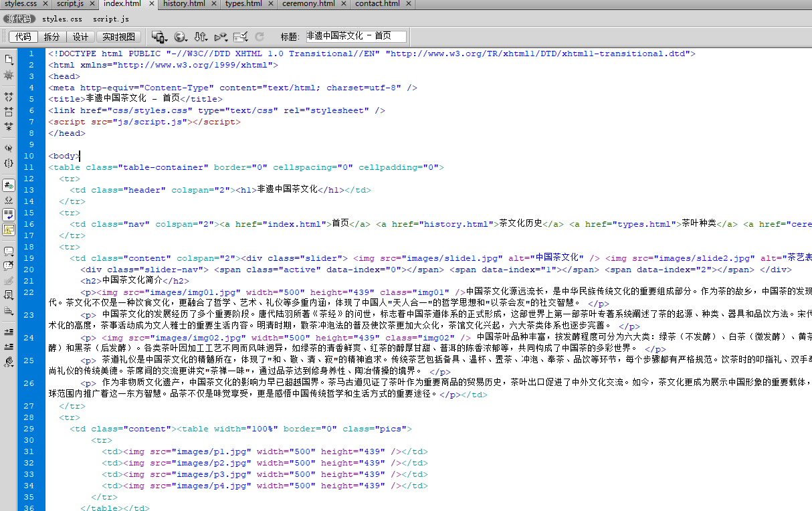Click "images/p1.jpg" in the code

211,451
